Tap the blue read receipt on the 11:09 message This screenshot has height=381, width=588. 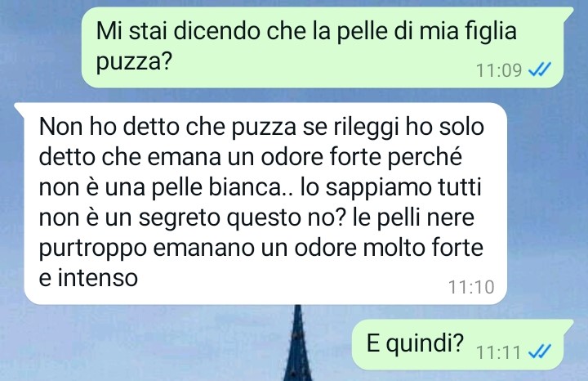coord(539,69)
